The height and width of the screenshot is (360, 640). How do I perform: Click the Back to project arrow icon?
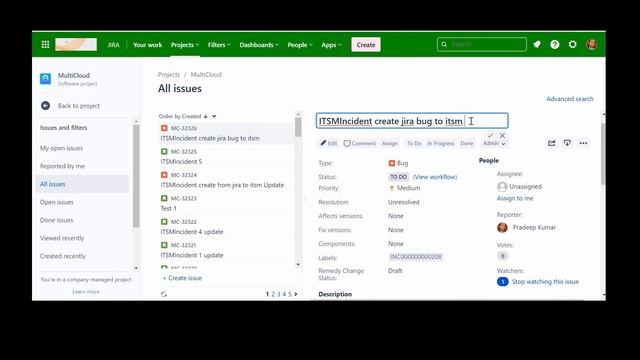45,106
